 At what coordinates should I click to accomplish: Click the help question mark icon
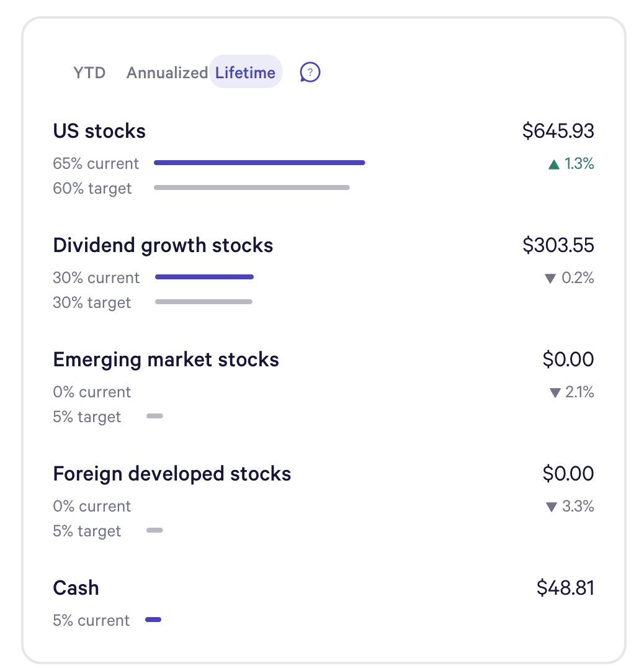coord(310,73)
